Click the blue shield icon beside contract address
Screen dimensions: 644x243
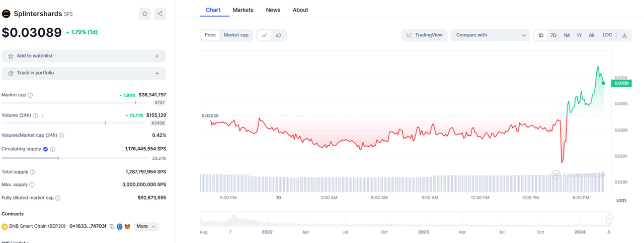pyautogui.click(x=120, y=227)
